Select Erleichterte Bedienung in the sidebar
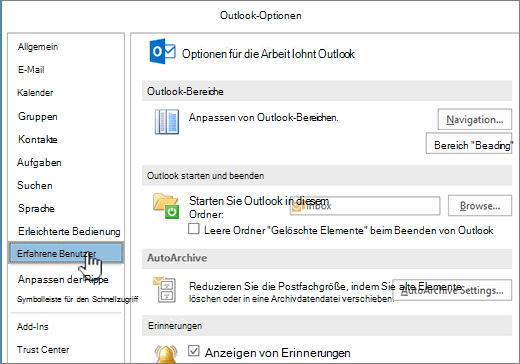The image size is (520, 364). (x=69, y=231)
